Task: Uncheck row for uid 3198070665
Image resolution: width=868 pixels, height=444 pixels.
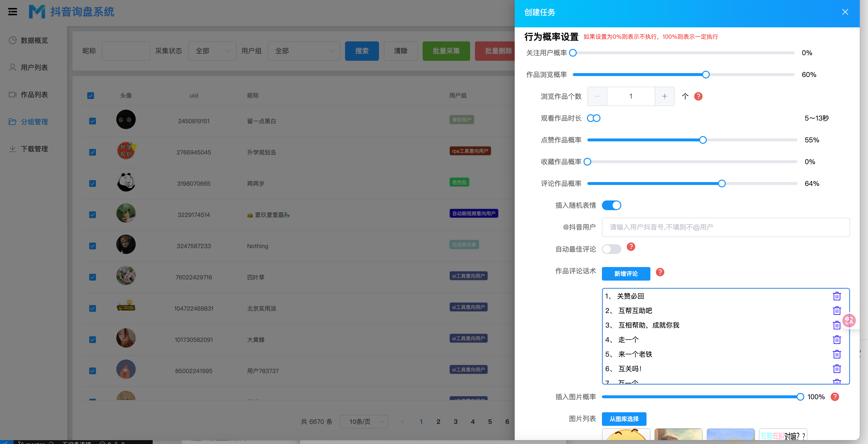Action: [92, 184]
